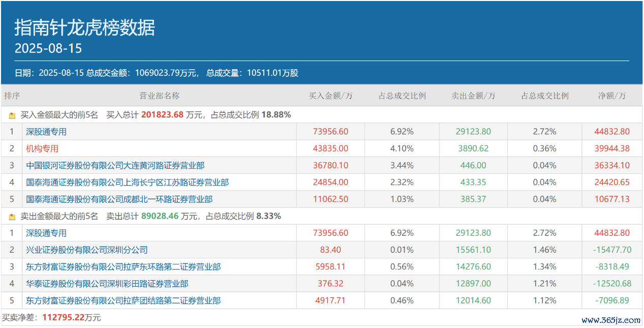The width and height of the screenshot is (644, 328).
Task: Click the buy ratio 3.44%
Action: [x=402, y=165]
